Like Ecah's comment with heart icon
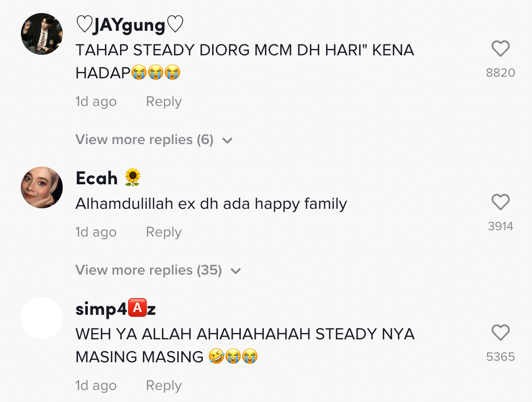The image size is (532, 402). 501,202
